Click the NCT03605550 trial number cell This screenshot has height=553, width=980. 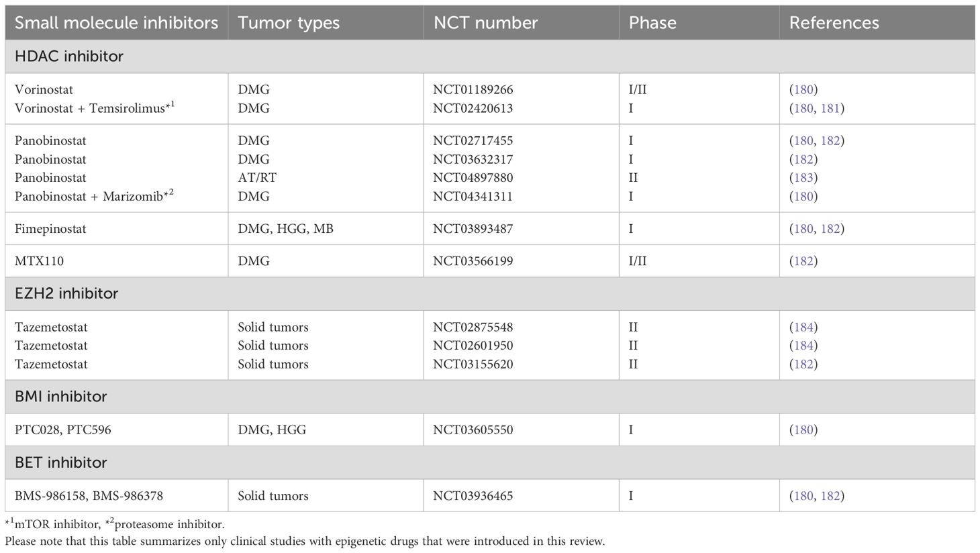click(x=473, y=430)
